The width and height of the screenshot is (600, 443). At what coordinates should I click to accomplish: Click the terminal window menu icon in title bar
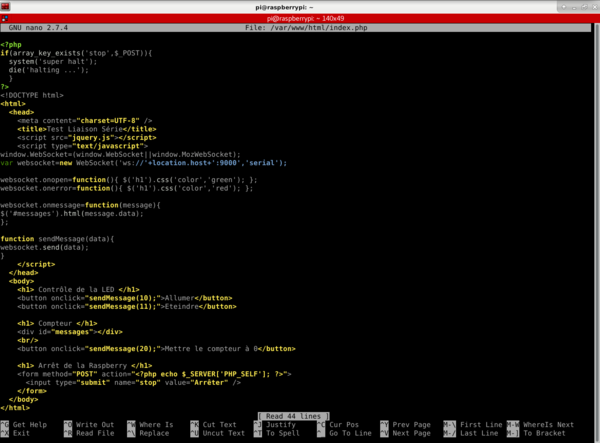[6, 6]
